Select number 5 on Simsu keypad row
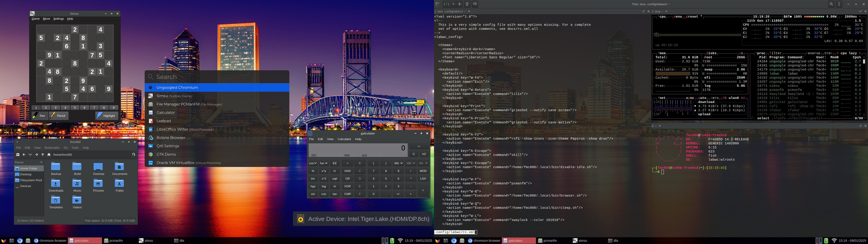The height and width of the screenshot is (244, 868). click(x=75, y=108)
